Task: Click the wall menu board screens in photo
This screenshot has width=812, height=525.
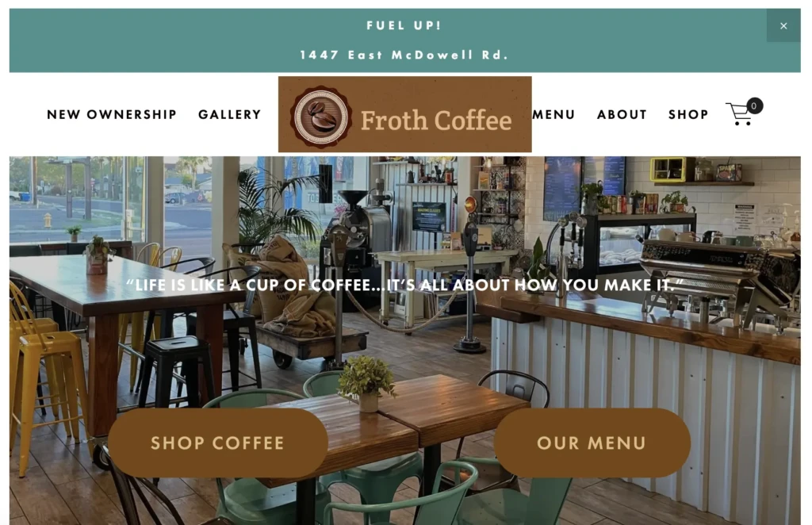Action: 584,188
